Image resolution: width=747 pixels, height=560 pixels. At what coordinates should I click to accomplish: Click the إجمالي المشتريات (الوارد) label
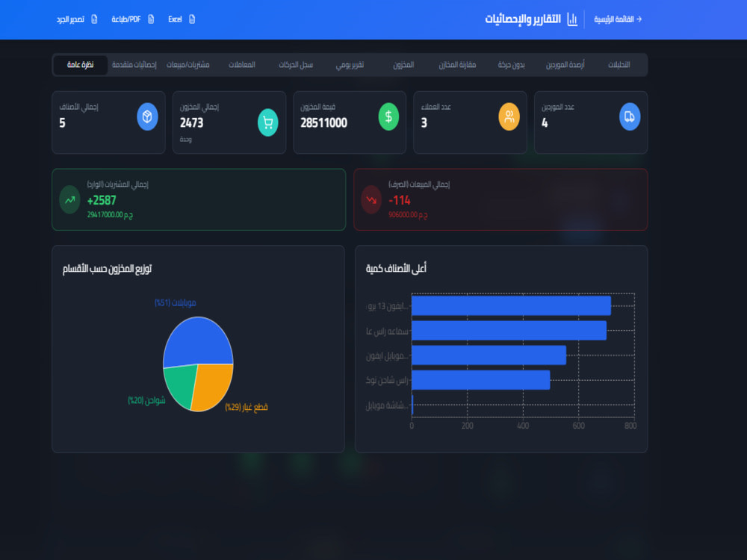click(x=118, y=184)
